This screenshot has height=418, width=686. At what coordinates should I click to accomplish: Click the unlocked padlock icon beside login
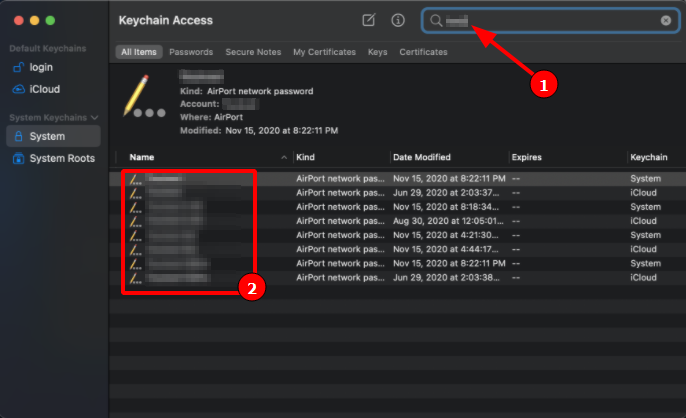coord(18,67)
